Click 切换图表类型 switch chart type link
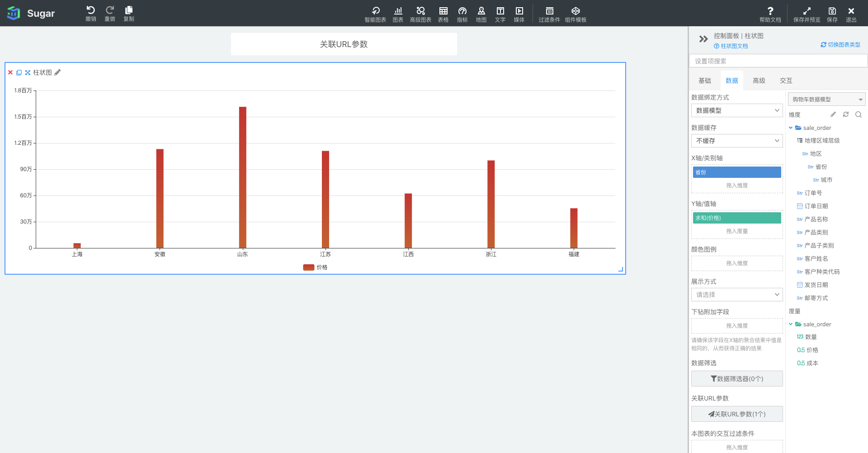 point(840,45)
